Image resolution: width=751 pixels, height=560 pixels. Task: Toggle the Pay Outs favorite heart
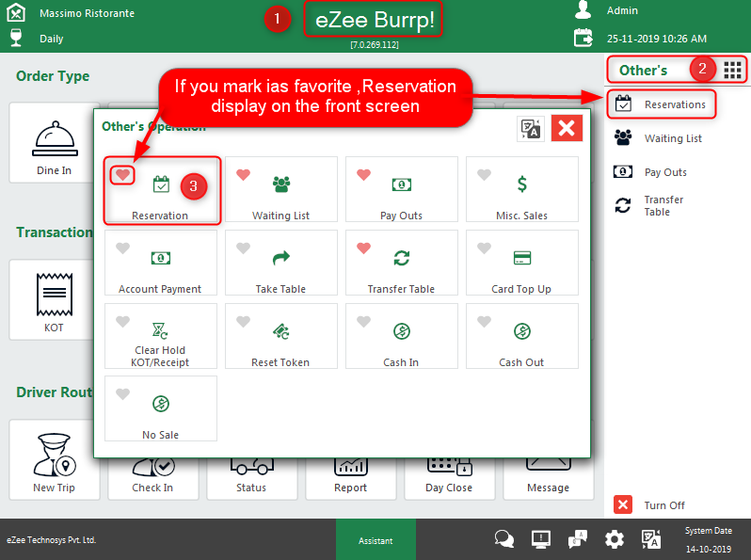pyautogui.click(x=363, y=174)
